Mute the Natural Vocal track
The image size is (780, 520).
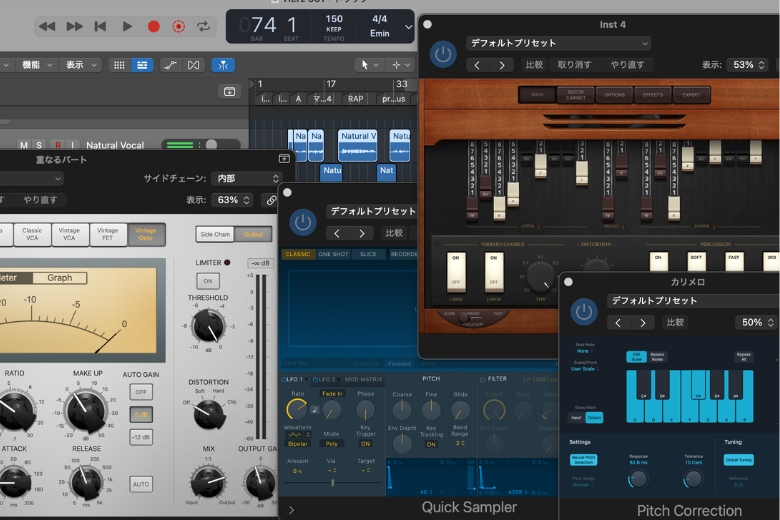pyautogui.click(x=23, y=145)
